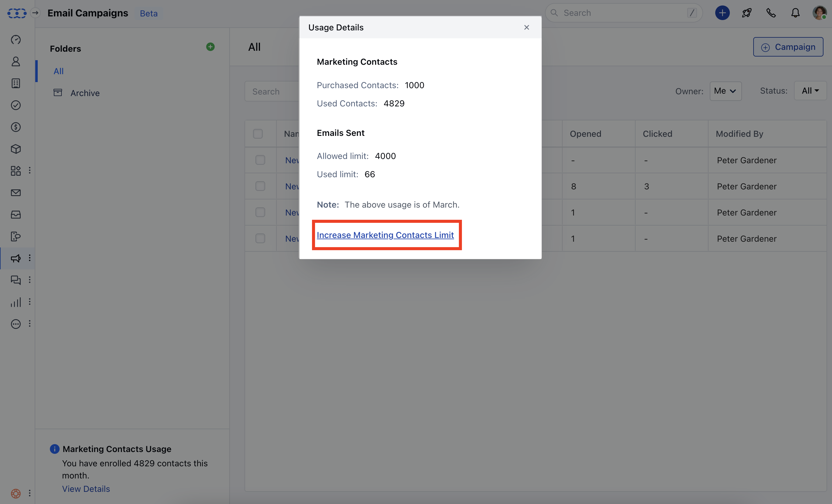The height and width of the screenshot is (504, 832).
Task: Click Increase Marketing Contacts Limit link
Action: pyautogui.click(x=385, y=235)
